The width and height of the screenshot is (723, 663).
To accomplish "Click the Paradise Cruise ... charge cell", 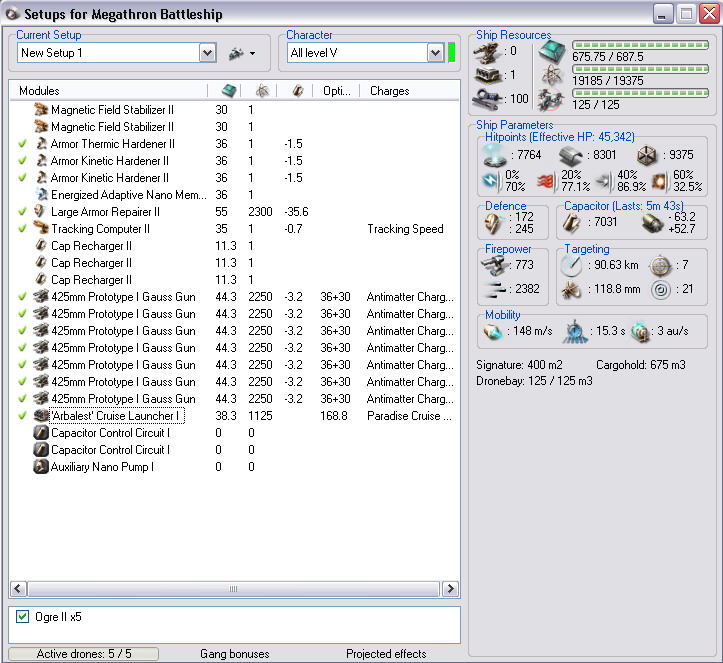I will tap(409, 415).
